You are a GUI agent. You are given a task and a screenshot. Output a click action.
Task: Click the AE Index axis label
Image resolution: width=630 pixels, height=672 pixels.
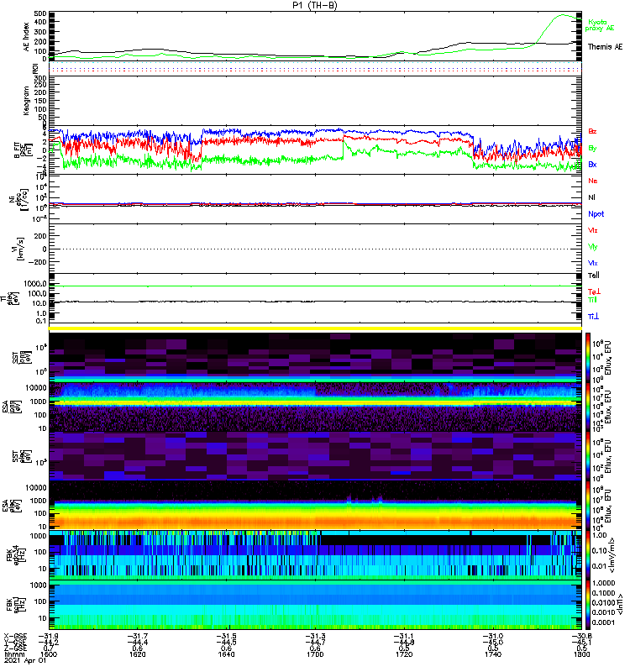point(27,36)
